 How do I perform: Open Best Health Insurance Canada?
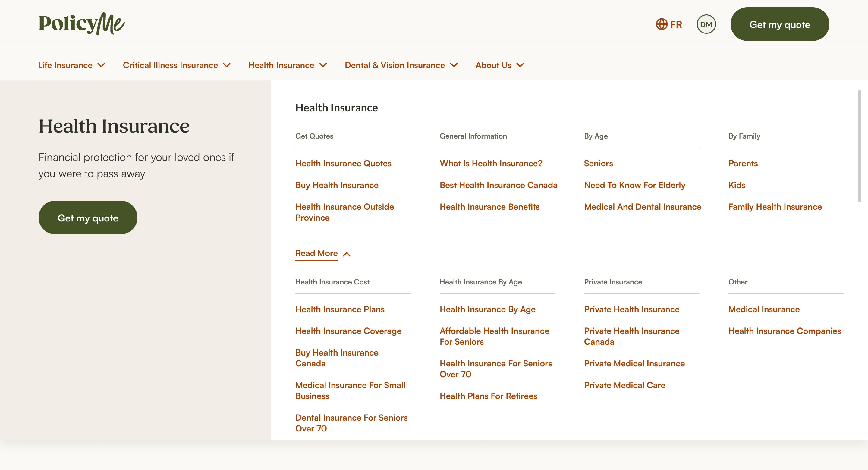[498, 185]
